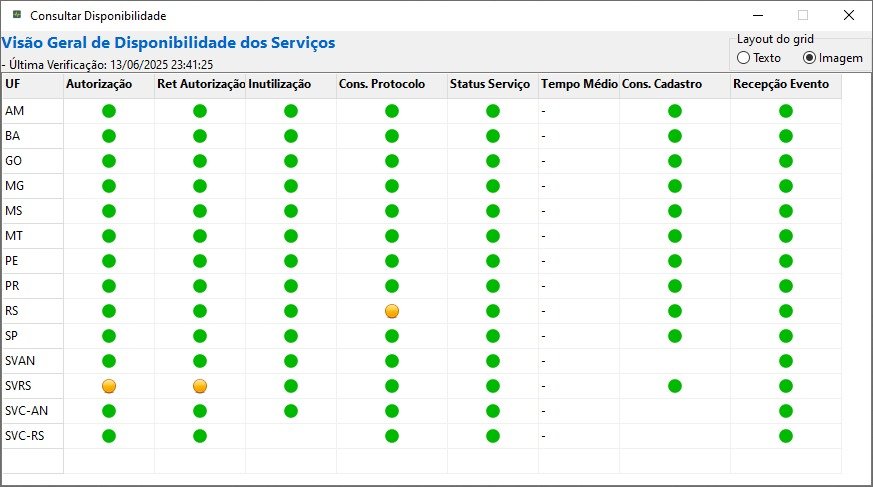Click the green RS Status Serviço icon

[493, 311]
